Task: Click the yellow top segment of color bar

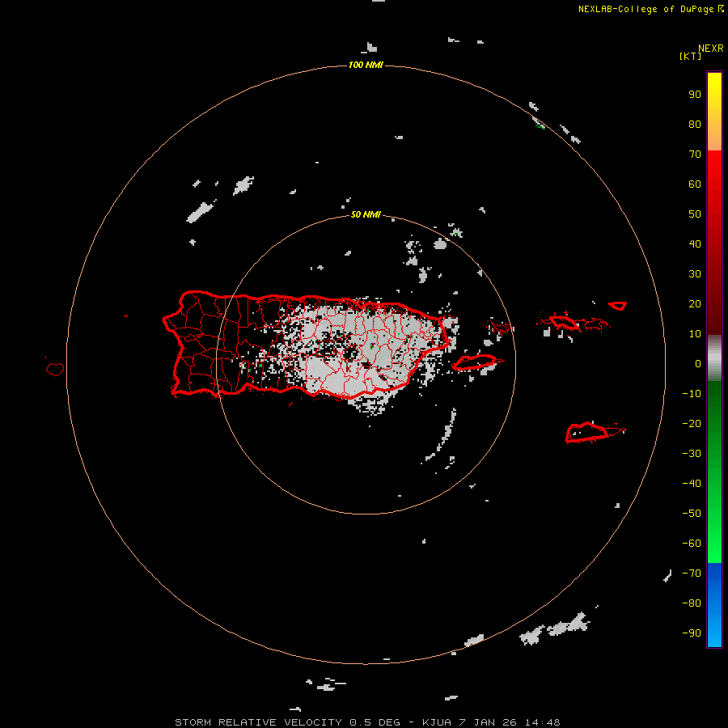Action: [x=714, y=111]
